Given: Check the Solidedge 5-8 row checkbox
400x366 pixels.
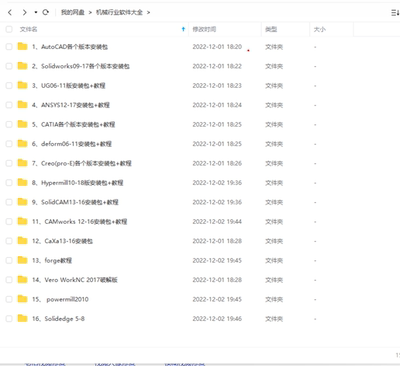Looking at the screenshot, I should [x=9, y=319].
